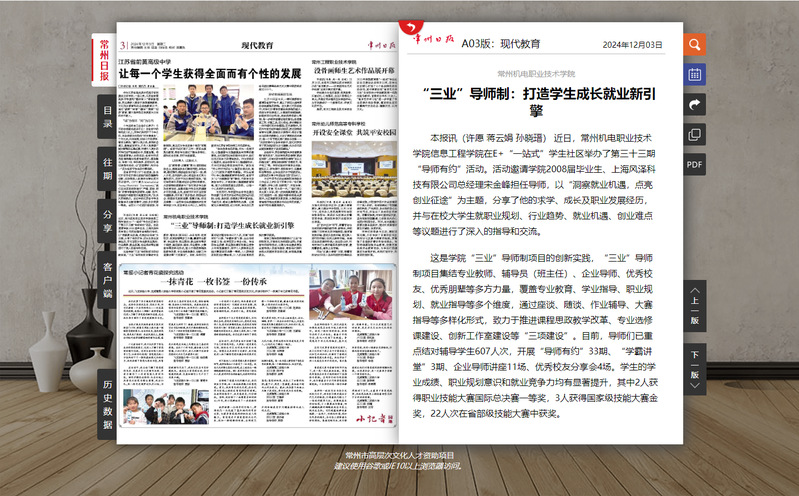Click the orange search icon
799x496 pixels.
(x=694, y=44)
